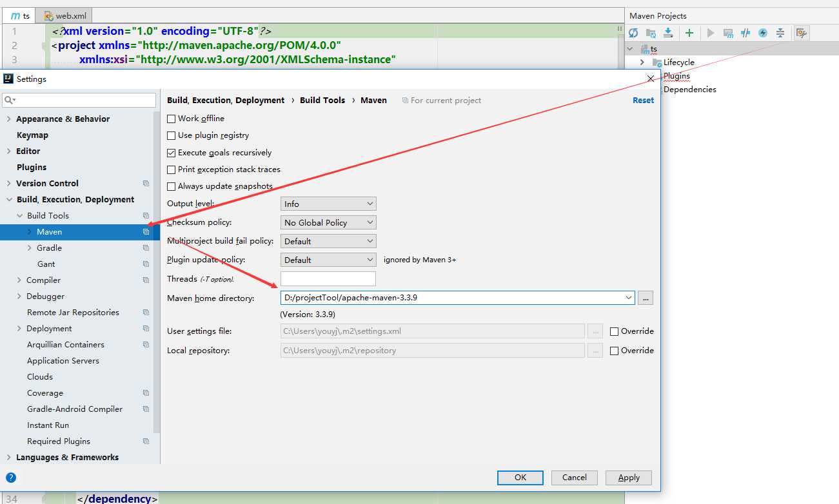This screenshot has height=504, width=839.
Task: Click project-level icon beside Version Control
Action: (146, 184)
